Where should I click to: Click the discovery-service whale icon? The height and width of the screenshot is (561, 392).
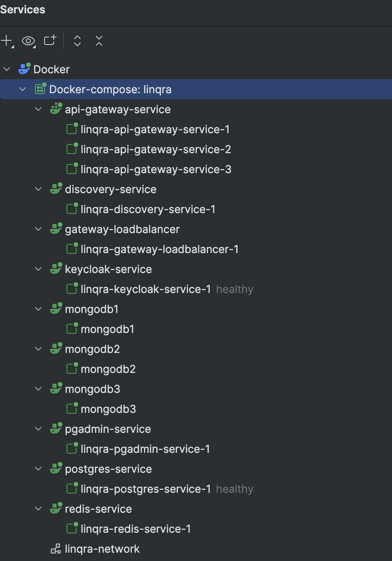pyautogui.click(x=56, y=189)
